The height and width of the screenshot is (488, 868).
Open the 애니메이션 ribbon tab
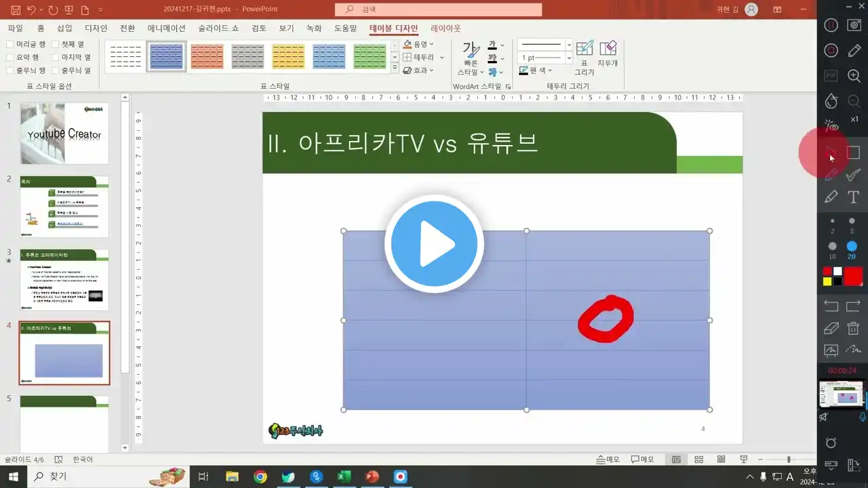tap(166, 28)
